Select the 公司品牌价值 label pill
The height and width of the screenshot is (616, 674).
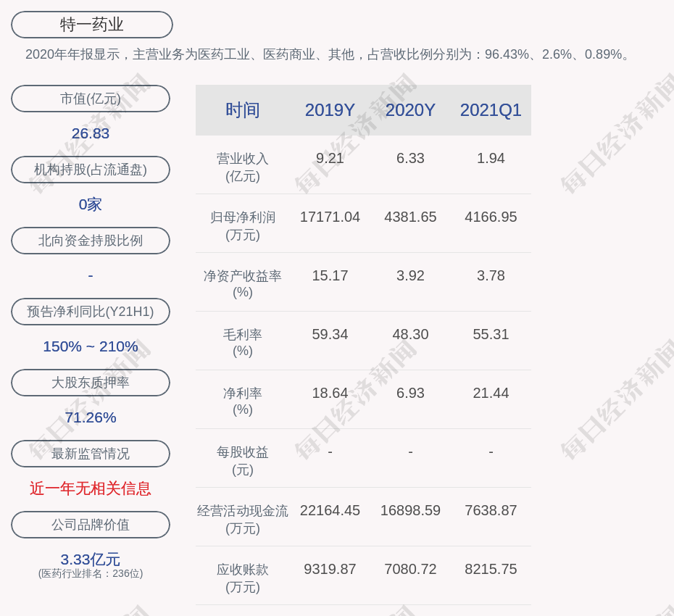coord(91,525)
